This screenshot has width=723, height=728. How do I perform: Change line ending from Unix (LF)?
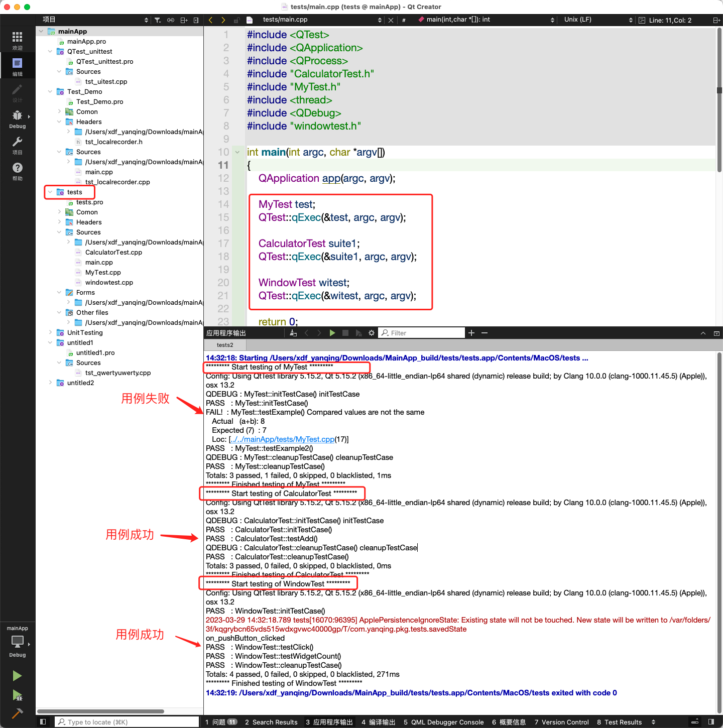tap(598, 20)
